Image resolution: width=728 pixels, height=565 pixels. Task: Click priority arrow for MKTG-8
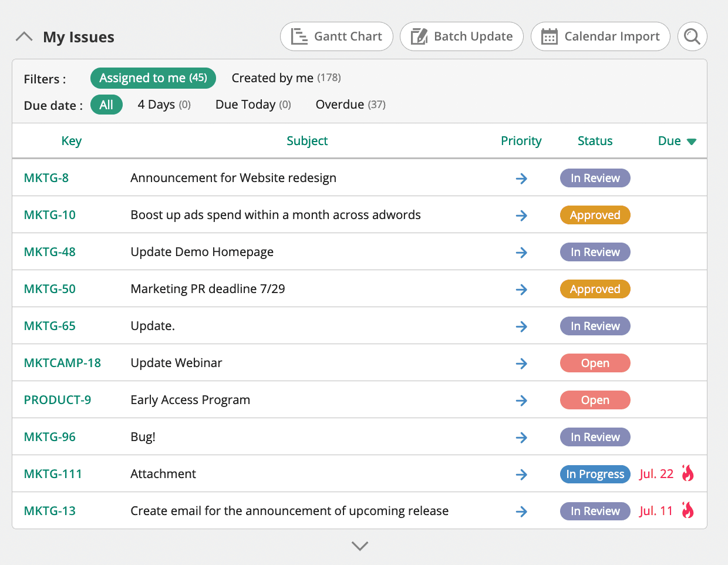click(x=521, y=179)
